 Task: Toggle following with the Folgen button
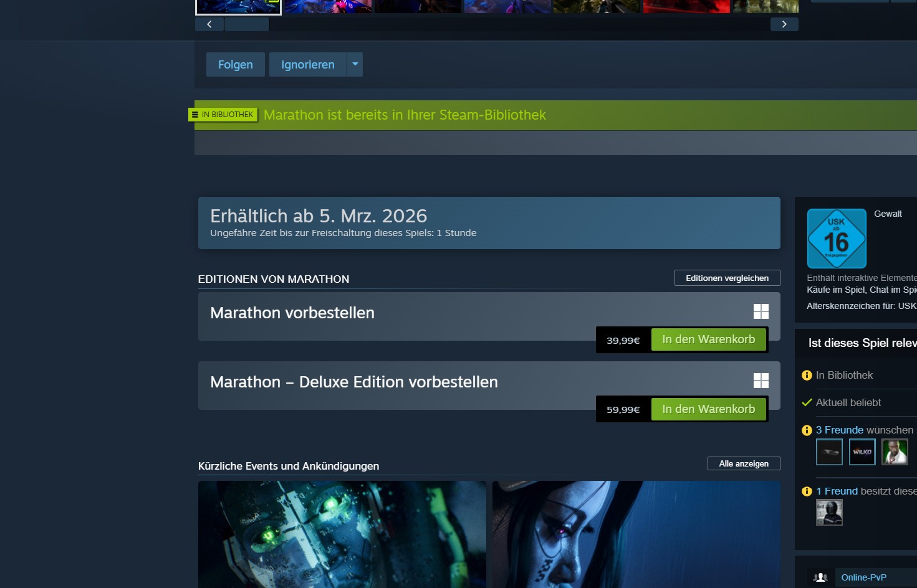[x=235, y=65]
